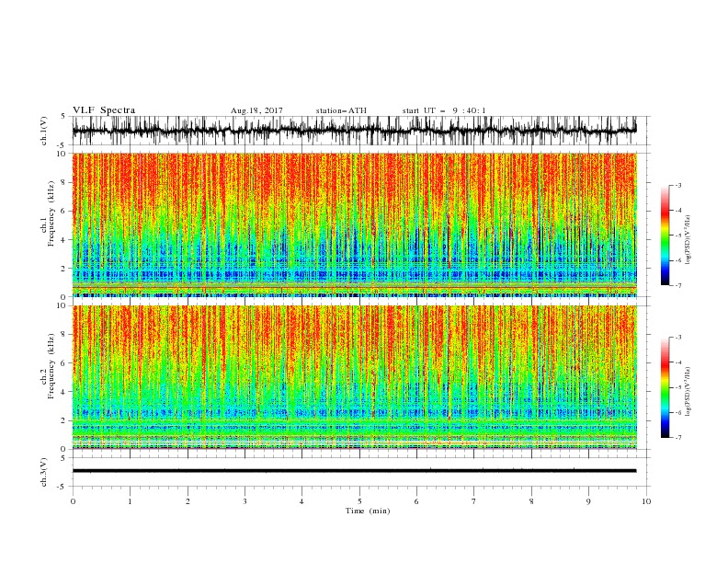Click the ch.1 spectrogram color bar

[665, 236]
